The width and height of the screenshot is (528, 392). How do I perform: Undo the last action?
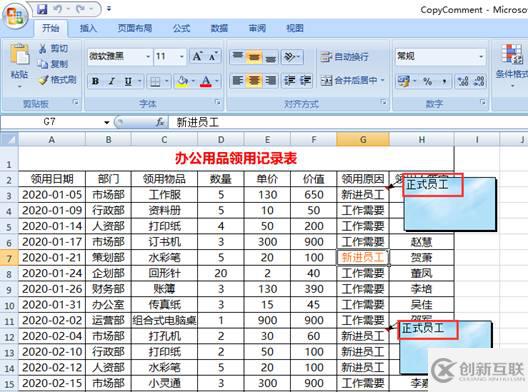point(57,9)
